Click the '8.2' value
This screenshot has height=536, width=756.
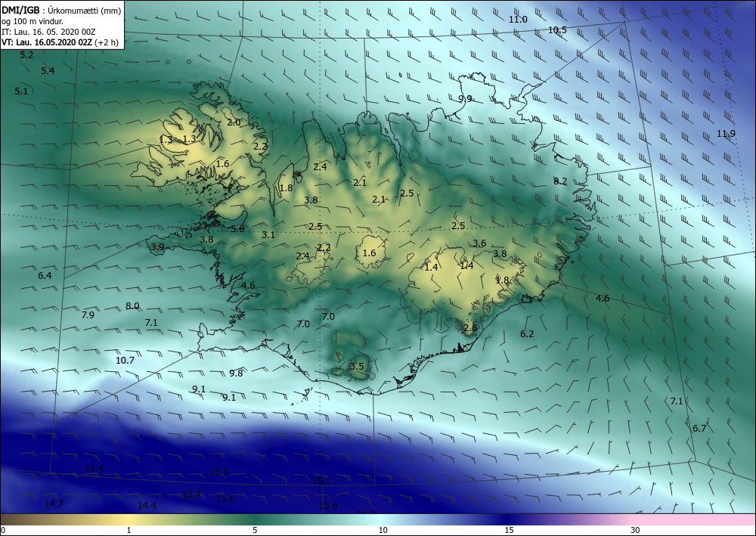pos(560,181)
